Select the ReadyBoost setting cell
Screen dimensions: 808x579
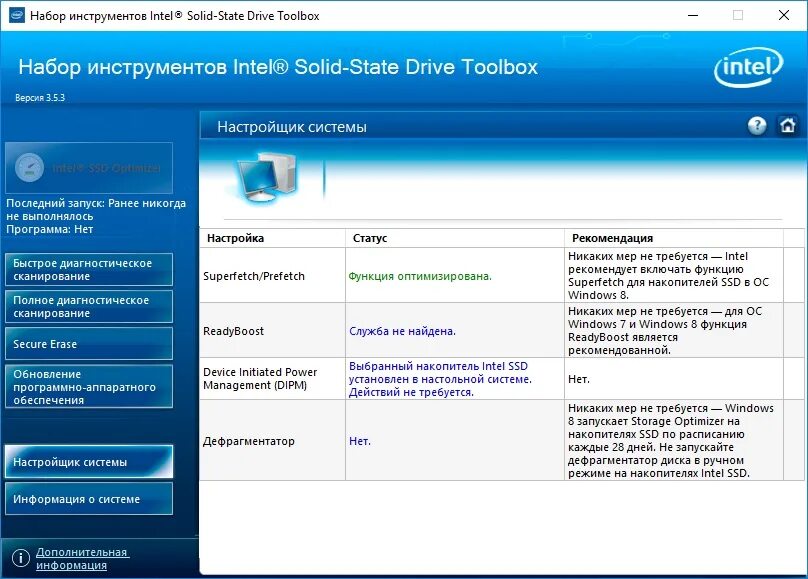(x=273, y=331)
